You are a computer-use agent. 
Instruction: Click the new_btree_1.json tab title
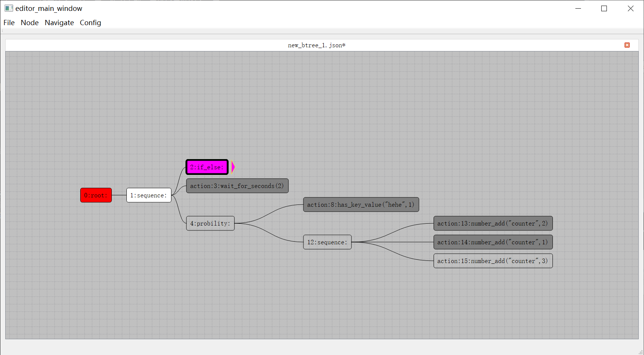point(317,45)
